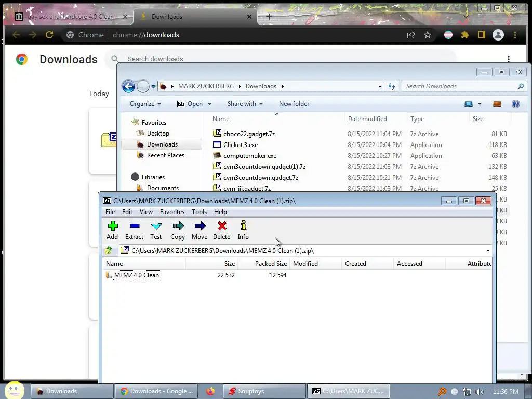The width and height of the screenshot is (532, 399).
Task: Sort Explorer files by Date modified
Action: (x=376, y=119)
